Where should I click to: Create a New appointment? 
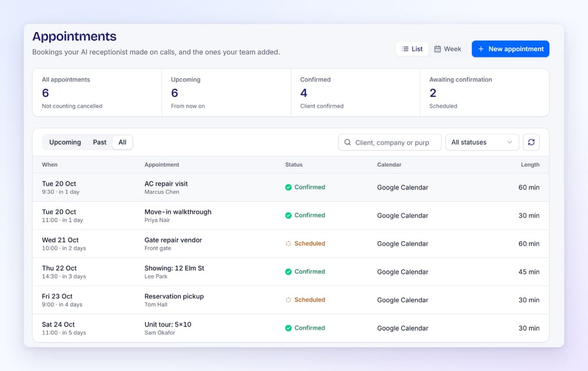[x=510, y=49]
